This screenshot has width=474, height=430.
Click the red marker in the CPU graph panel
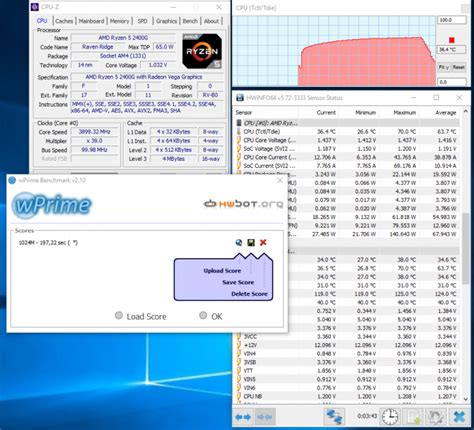452,40
